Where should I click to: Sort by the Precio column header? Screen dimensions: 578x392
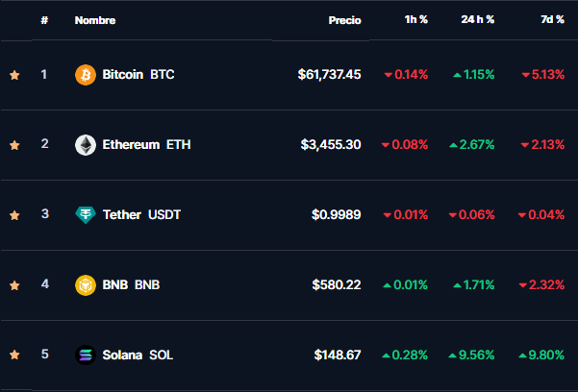point(344,20)
